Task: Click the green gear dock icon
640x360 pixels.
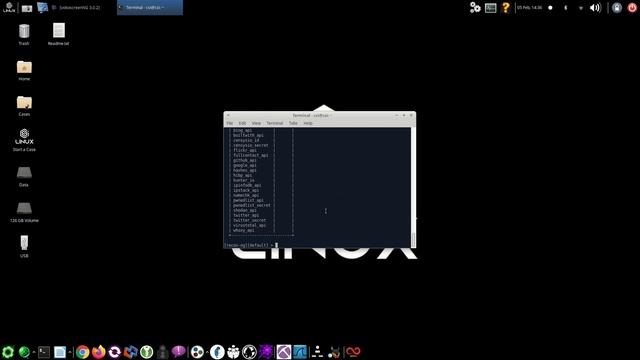Action: pos(8,352)
